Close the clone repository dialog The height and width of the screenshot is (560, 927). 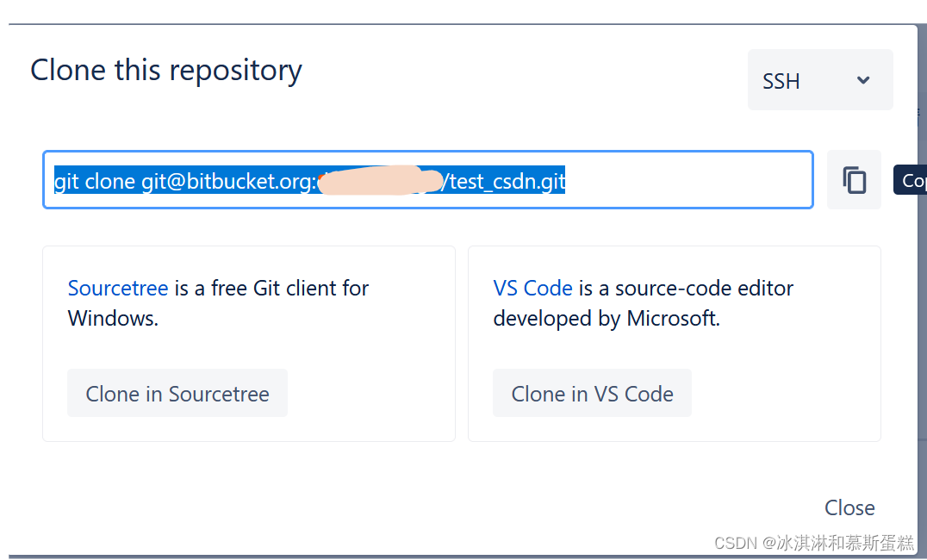pyautogui.click(x=849, y=507)
